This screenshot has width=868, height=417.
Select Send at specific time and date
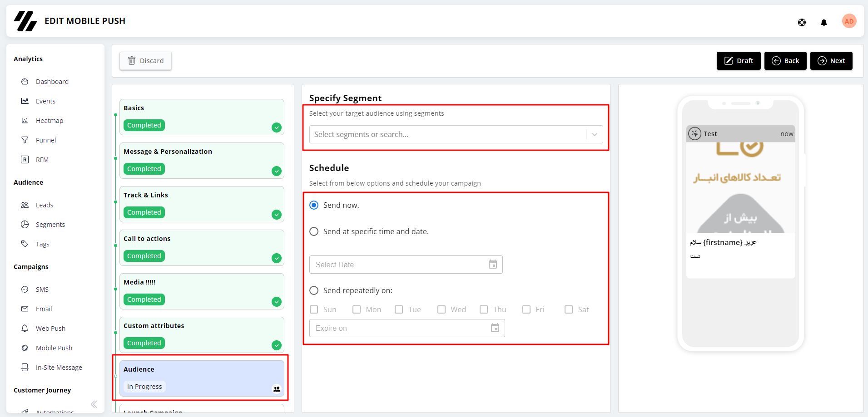[314, 231]
